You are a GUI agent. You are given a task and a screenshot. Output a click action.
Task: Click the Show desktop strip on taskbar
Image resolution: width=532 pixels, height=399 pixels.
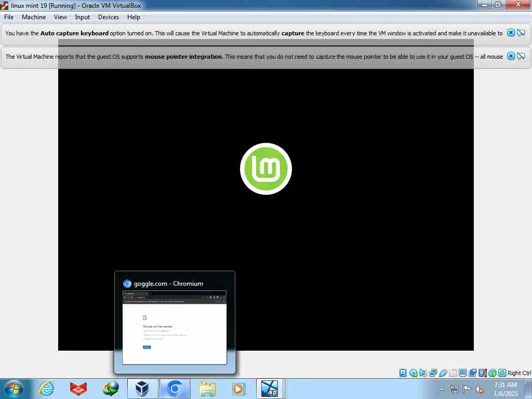(x=528, y=389)
